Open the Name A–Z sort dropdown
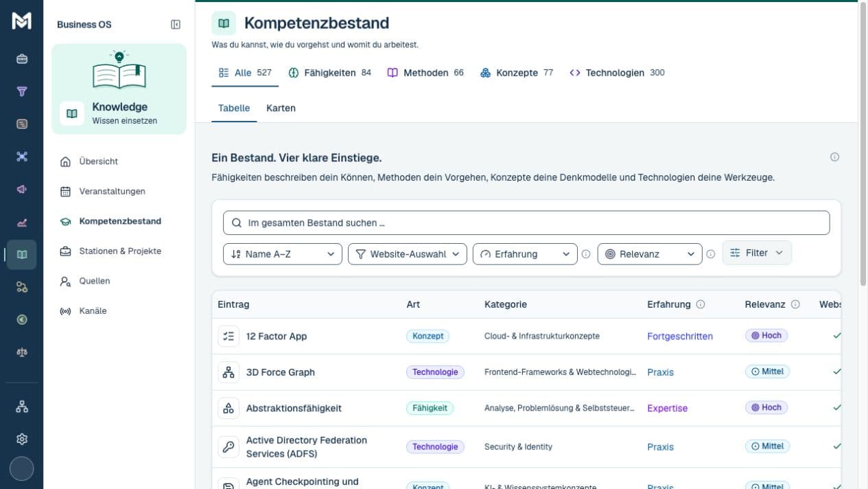 tap(283, 254)
